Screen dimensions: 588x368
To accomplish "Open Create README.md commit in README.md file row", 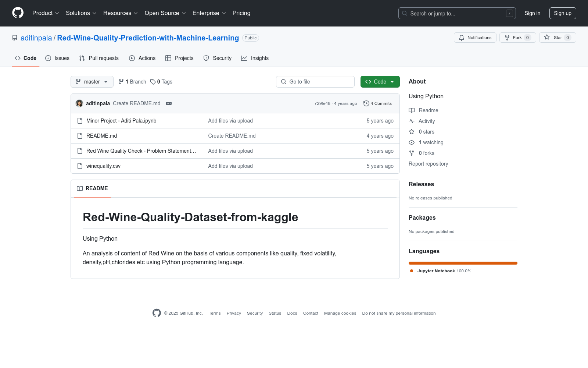I will 232,136.
